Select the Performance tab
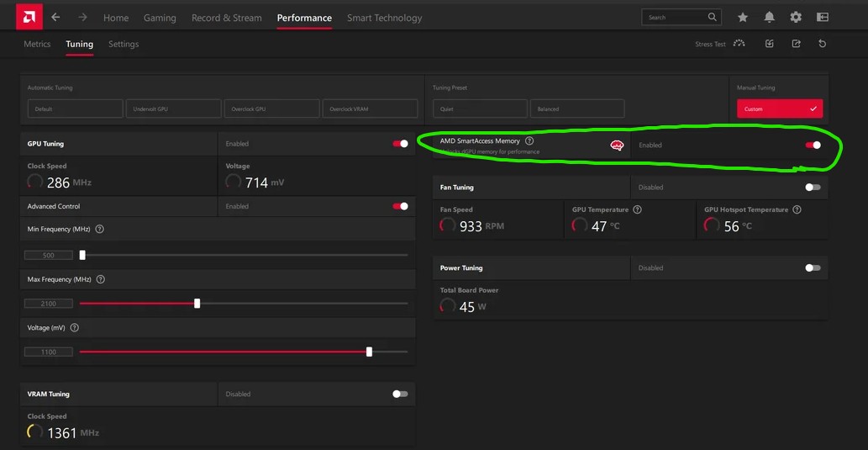868x450 pixels. [304, 18]
